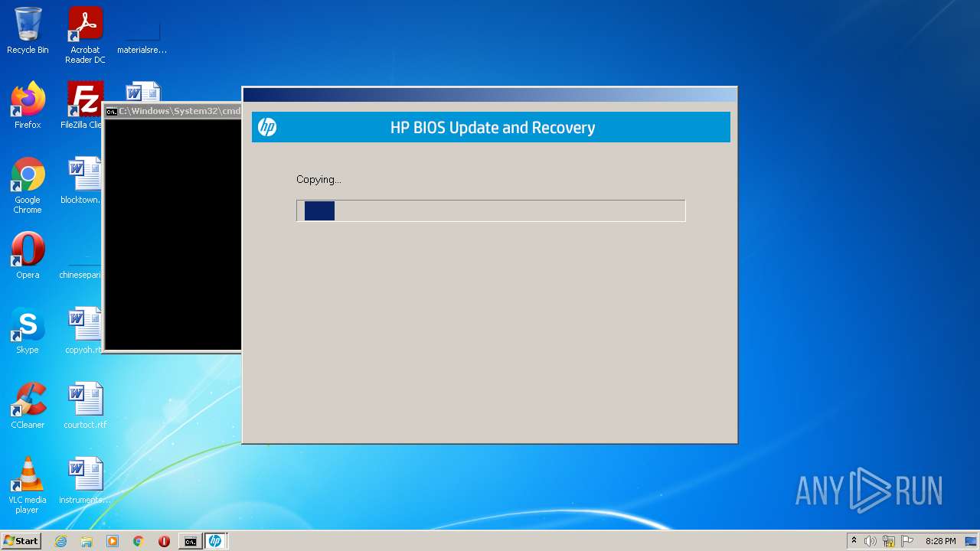The width and height of the screenshot is (980, 551).
Task: Open the volume speaker tray icon
Action: [871, 541]
